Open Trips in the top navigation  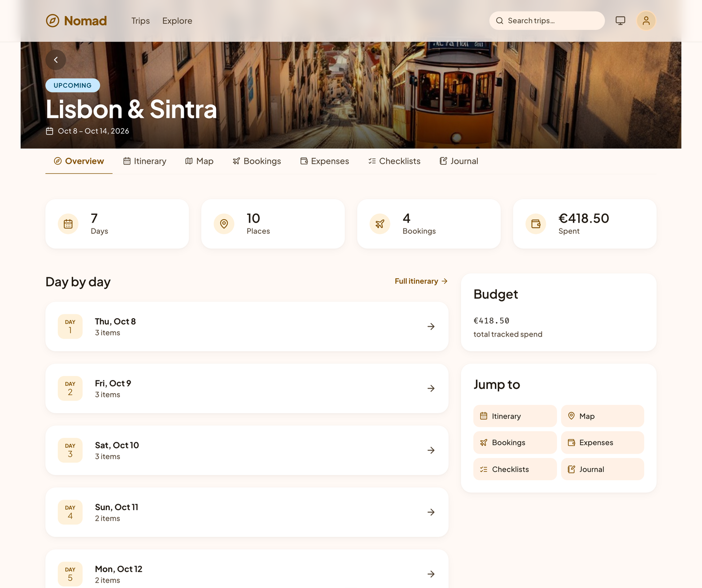tap(140, 21)
